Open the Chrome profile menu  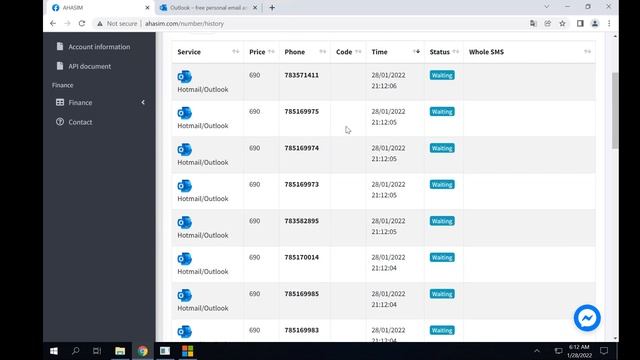click(x=595, y=24)
